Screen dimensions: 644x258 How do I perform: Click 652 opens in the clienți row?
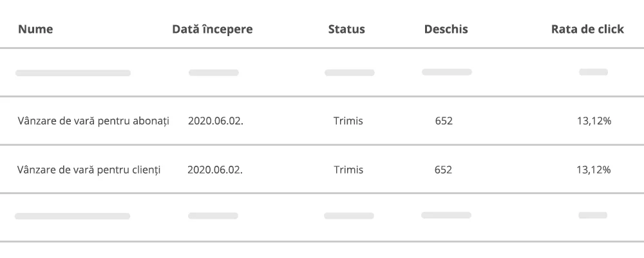coord(443,170)
